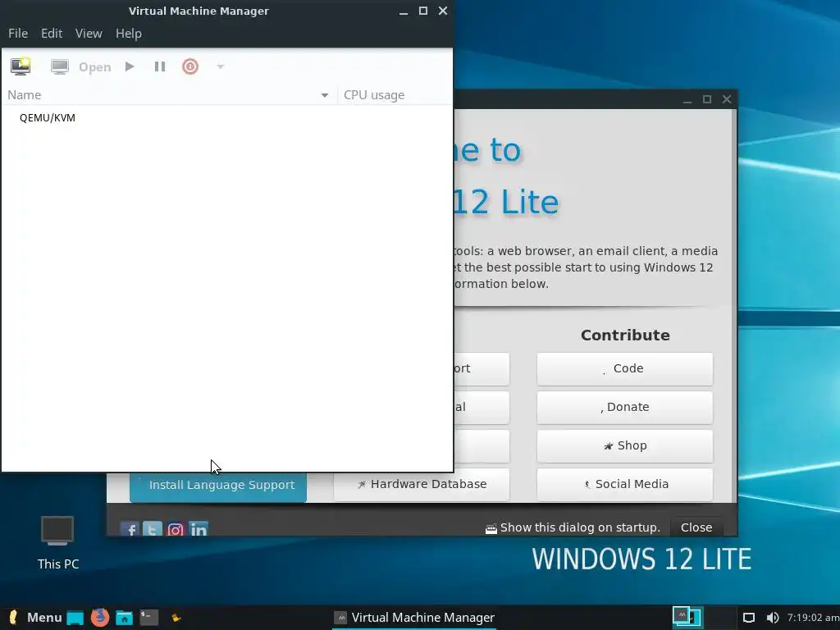Launch Firefox from the taskbar
The height and width of the screenshot is (630, 840).
coord(99,618)
